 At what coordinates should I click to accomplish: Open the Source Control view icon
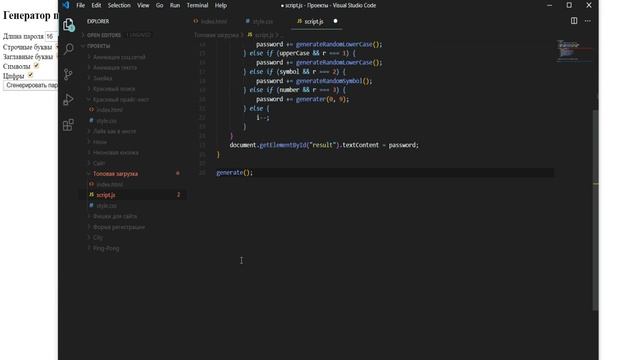click(69, 74)
